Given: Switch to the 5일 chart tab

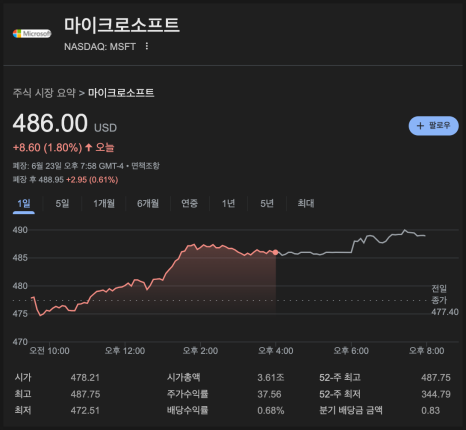Looking at the screenshot, I should (62, 203).
